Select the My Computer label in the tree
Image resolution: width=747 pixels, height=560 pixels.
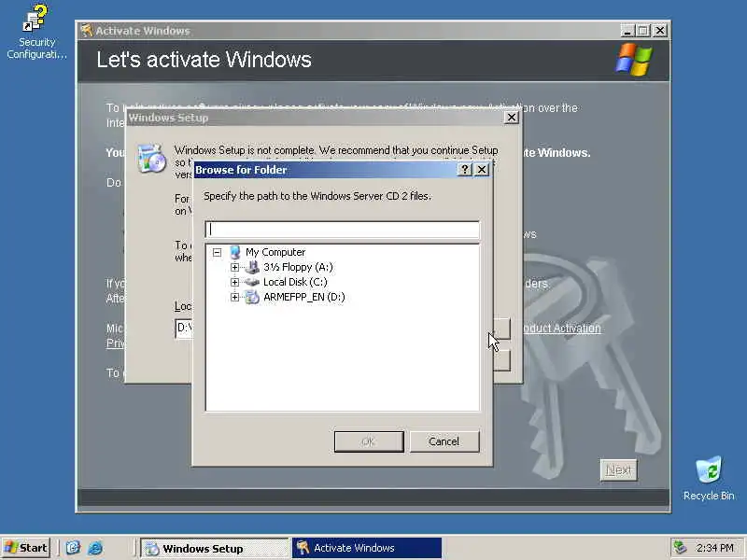pyautogui.click(x=275, y=252)
